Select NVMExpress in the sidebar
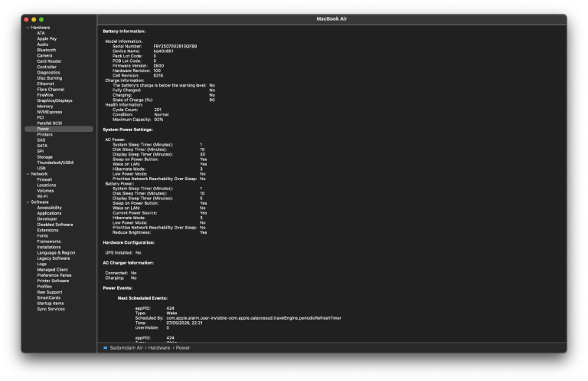Image resolution: width=588 pixels, height=381 pixels. point(50,112)
